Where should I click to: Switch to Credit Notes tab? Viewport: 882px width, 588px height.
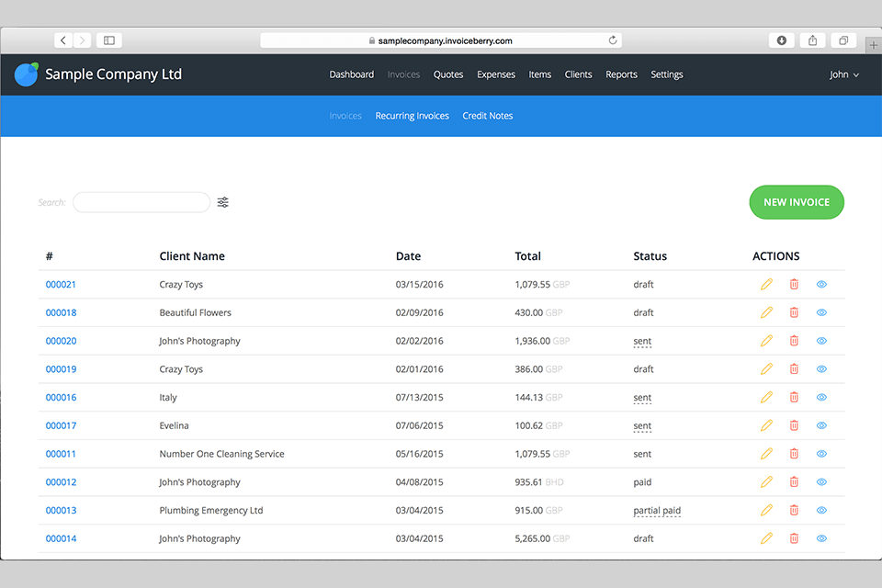click(488, 116)
